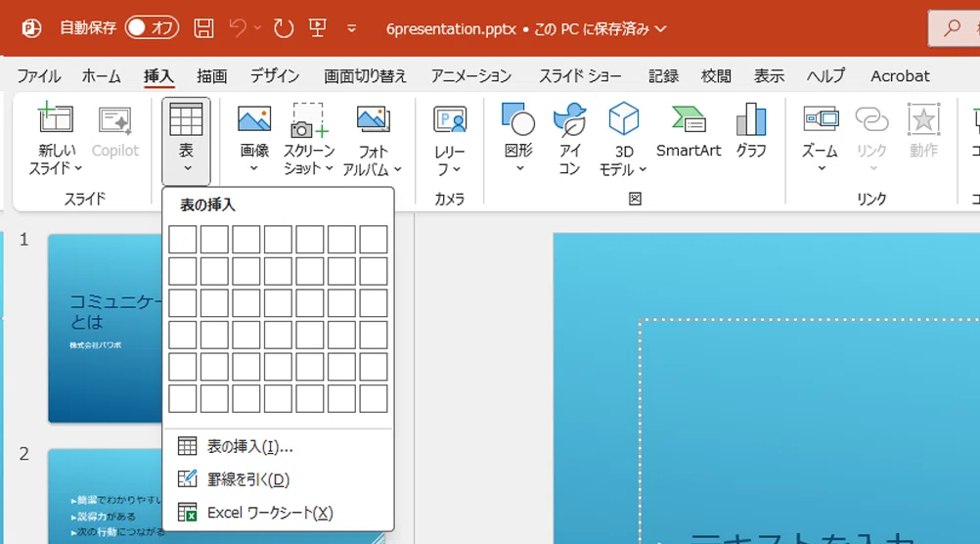980x544 pixels.
Task: Open the Acrobat tab
Action: (900, 76)
